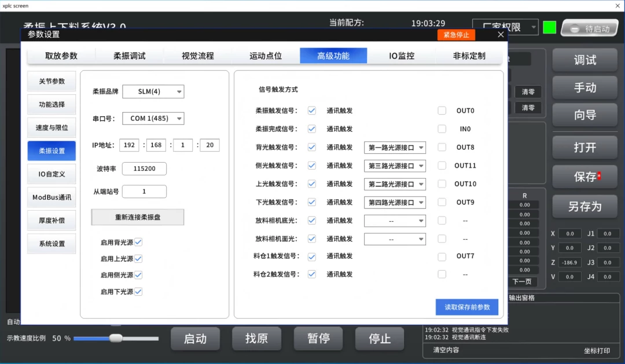Expand the 串口号 COM 1(485) dropdown
The height and width of the screenshot is (364, 625).
pyautogui.click(x=153, y=119)
